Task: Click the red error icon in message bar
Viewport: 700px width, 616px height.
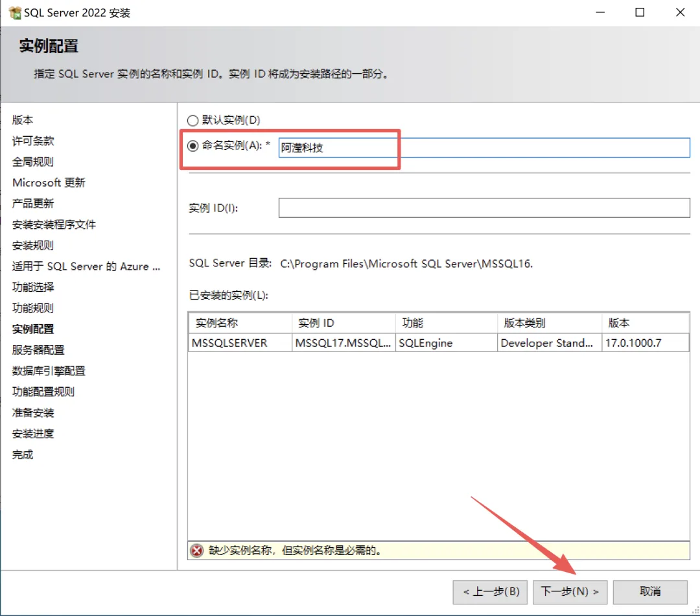Action: tap(196, 551)
